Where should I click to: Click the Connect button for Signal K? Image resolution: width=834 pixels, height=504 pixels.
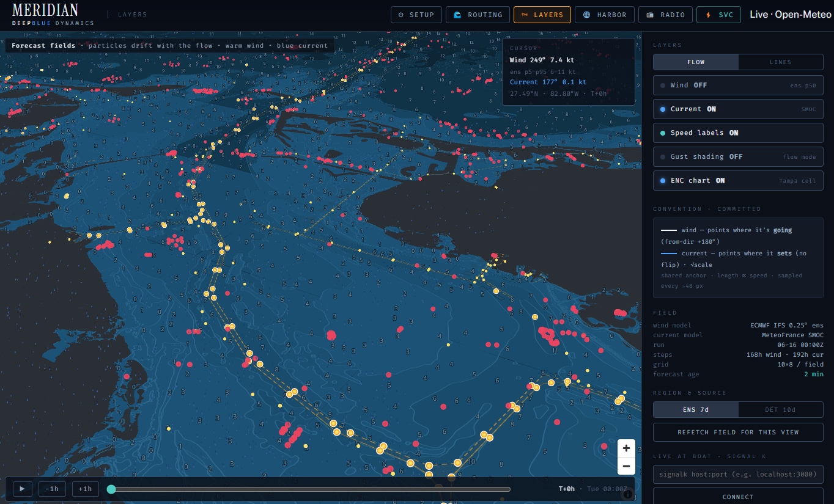coord(738,496)
